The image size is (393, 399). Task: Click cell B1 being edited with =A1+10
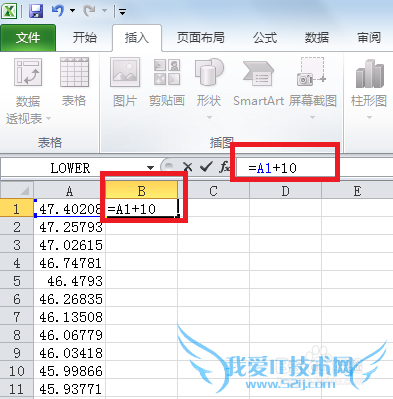click(142, 209)
